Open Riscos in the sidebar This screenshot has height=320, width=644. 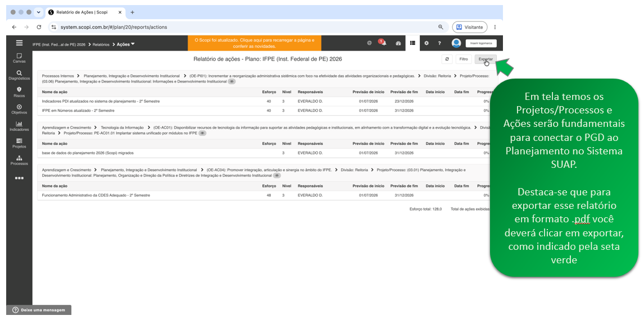tap(19, 92)
